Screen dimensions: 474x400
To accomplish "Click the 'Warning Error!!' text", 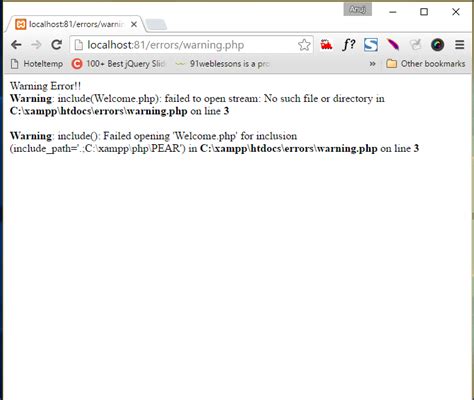I will [45, 86].
